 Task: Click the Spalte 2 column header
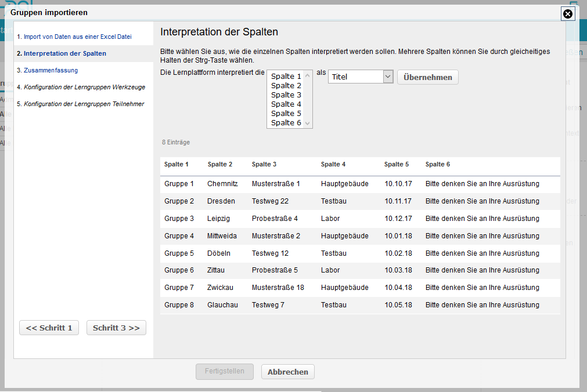coord(219,165)
